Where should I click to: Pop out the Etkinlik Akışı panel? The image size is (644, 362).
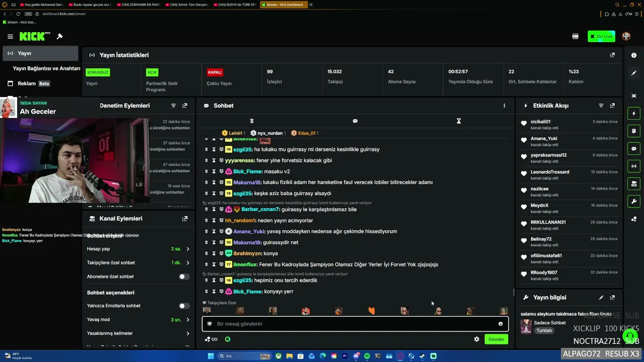pyautogui.click(x=612, y=106)
